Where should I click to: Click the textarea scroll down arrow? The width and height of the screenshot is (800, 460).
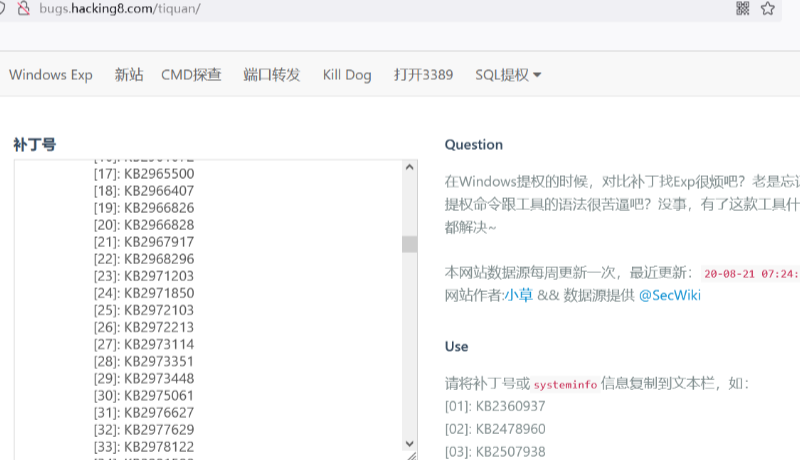(x=409, y=444)
